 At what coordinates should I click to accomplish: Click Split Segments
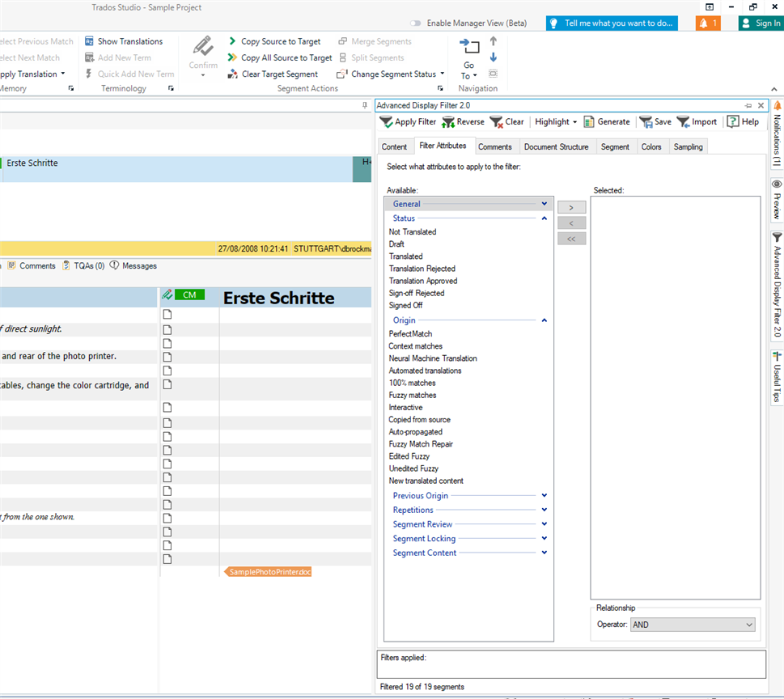(371, 57)
